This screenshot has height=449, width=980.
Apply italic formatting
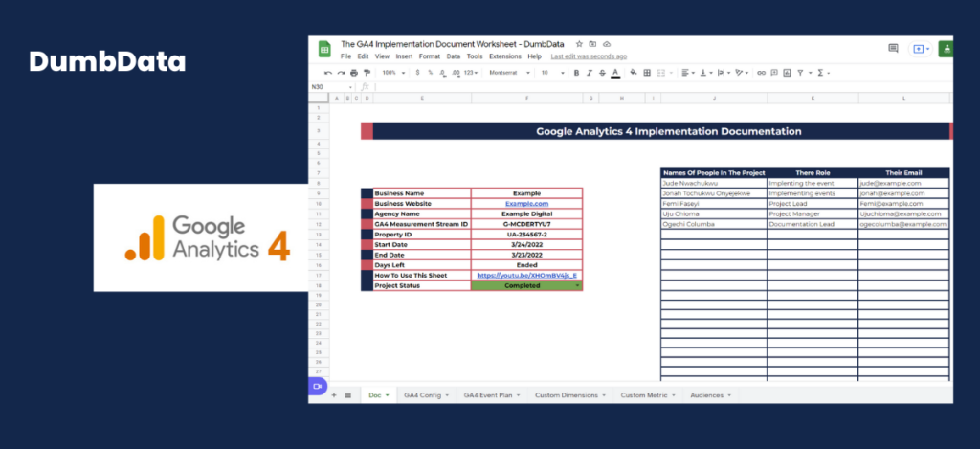click(589, 73)
